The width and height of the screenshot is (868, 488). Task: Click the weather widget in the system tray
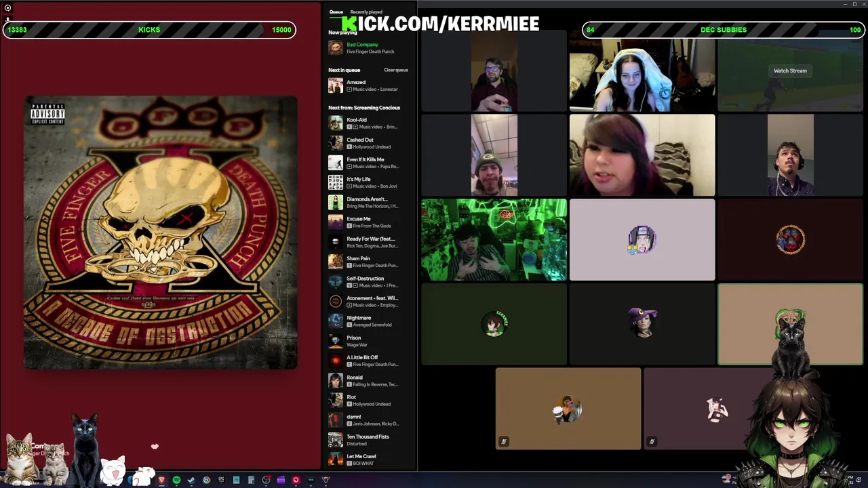pos(727,479)
